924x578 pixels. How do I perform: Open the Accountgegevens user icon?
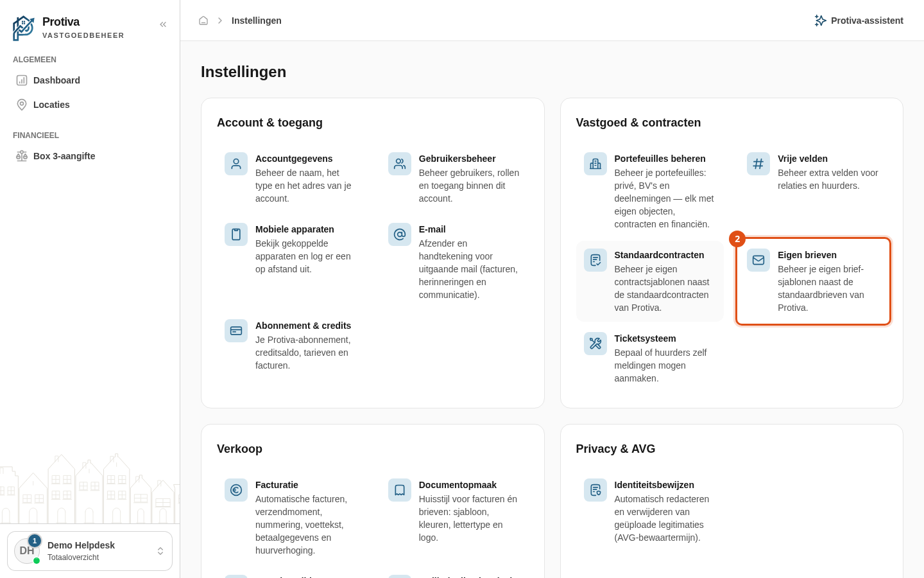pos(236,164)
